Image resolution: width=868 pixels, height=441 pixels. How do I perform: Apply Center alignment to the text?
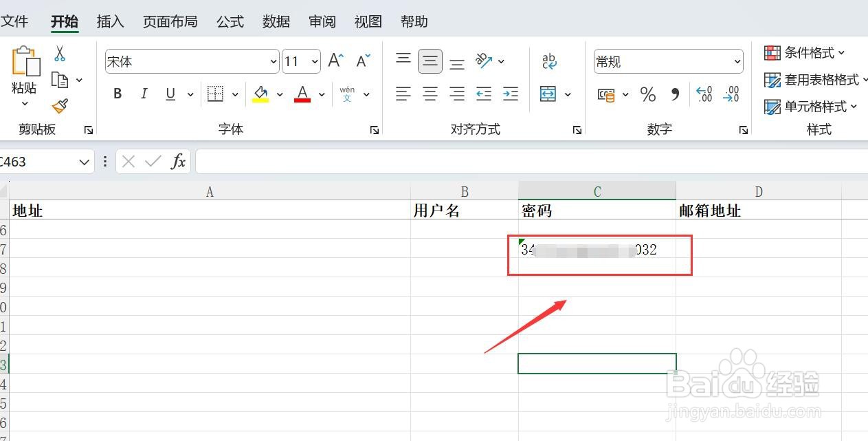point(430,94)
